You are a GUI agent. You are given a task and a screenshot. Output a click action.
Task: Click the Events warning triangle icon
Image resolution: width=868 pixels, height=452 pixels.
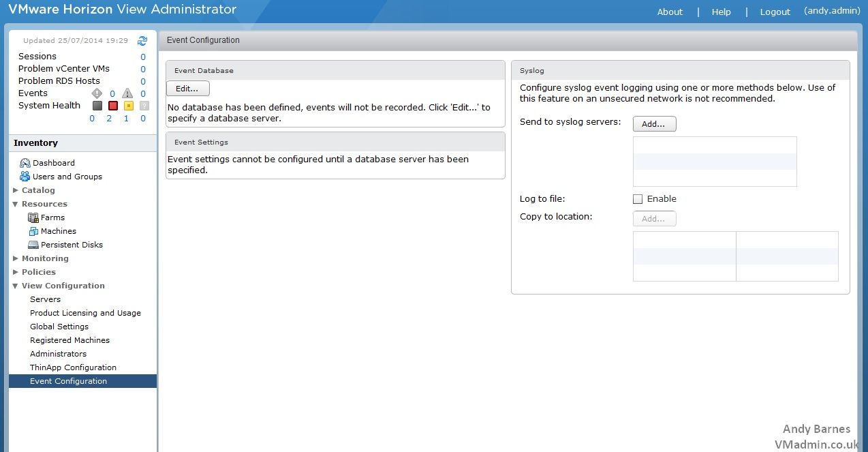[x=127, y=93]
